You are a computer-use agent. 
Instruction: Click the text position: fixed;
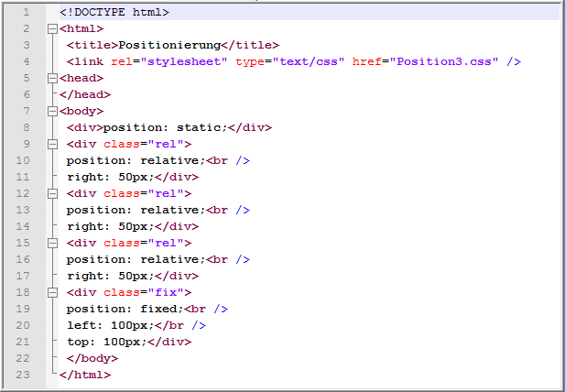pyautogui.click(x=125, y=310)
